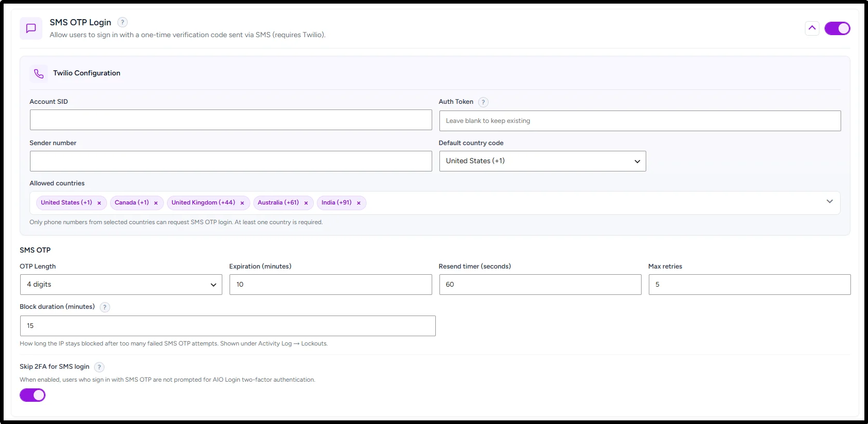This screenshot has height=424, width=868.
Task: Click the 'Allowed countries' label
Action: [x=57, y=183]
